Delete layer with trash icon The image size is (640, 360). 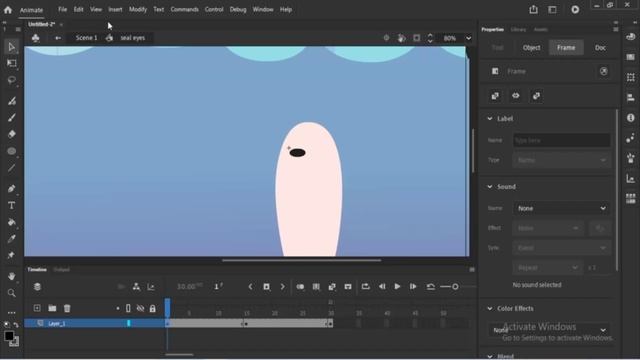click(x=67, y=308)
